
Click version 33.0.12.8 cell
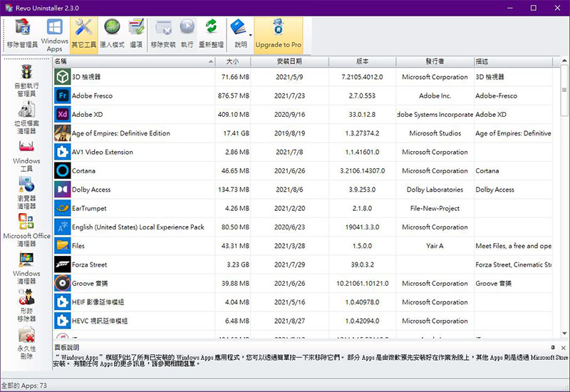click(x=362, y=114)
